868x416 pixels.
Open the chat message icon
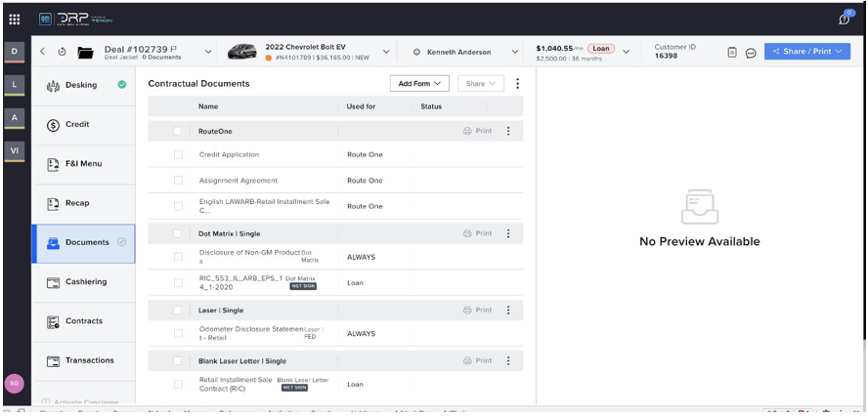(x=751, y=53)
